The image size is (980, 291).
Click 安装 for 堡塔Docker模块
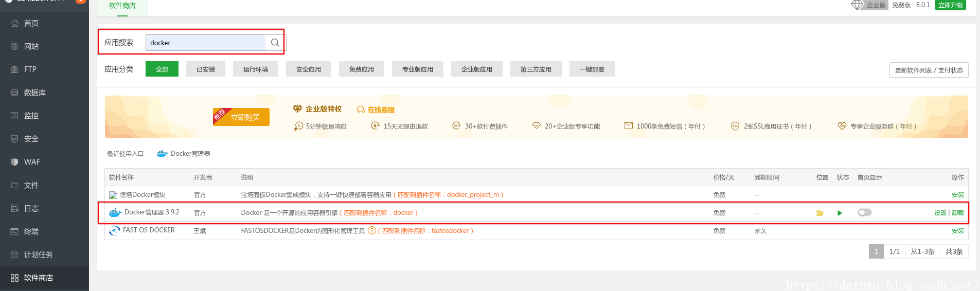(958, 195)
